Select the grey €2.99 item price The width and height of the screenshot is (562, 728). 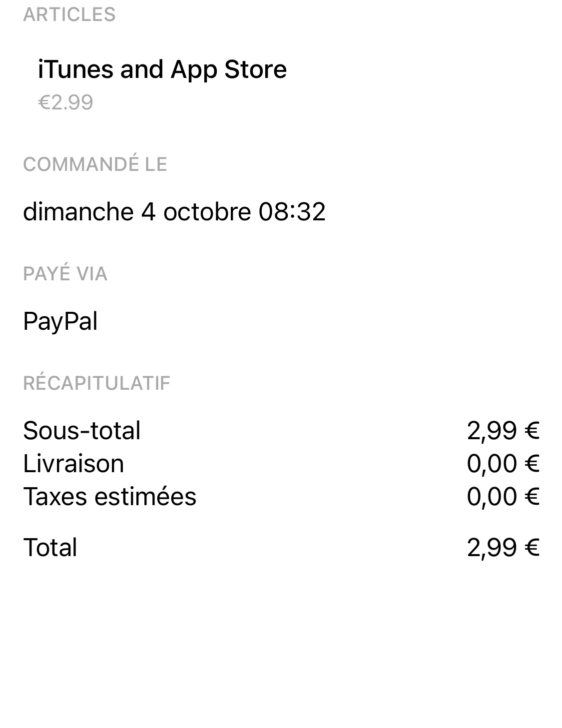[x=65, y=102]
